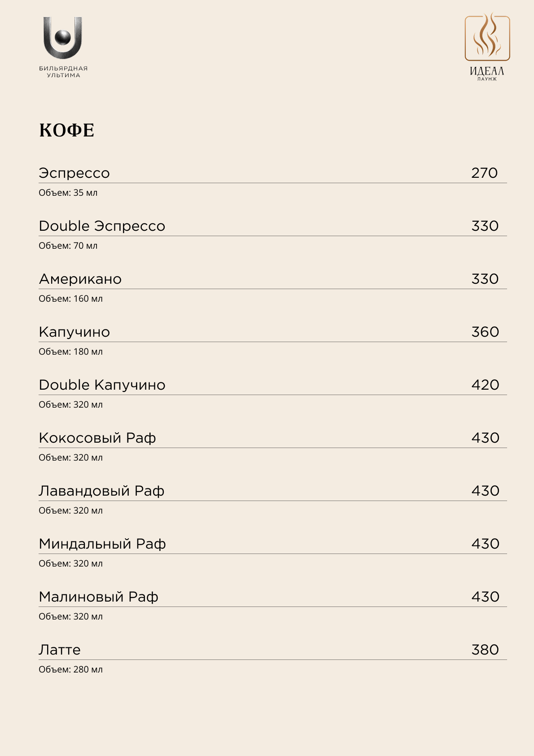
Task: Choose the Капучино item
Action: pos(74,332)
